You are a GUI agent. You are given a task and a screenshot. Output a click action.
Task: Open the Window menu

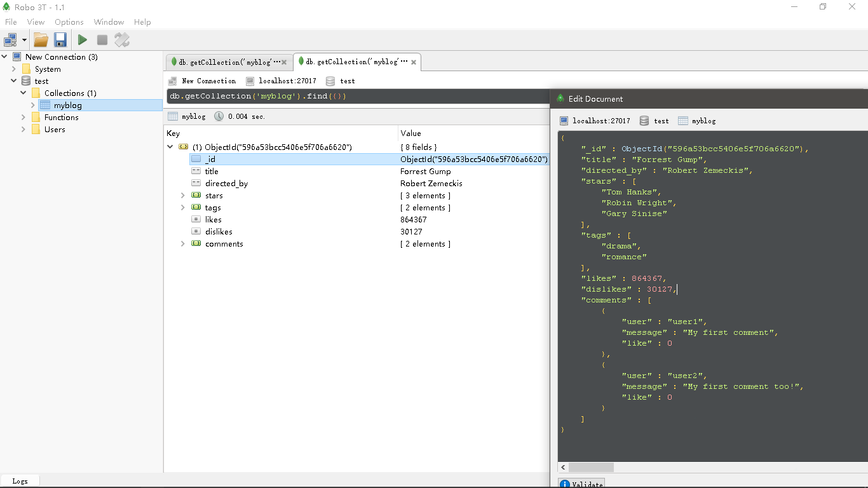pyautogui.click(x=109, y=22)
